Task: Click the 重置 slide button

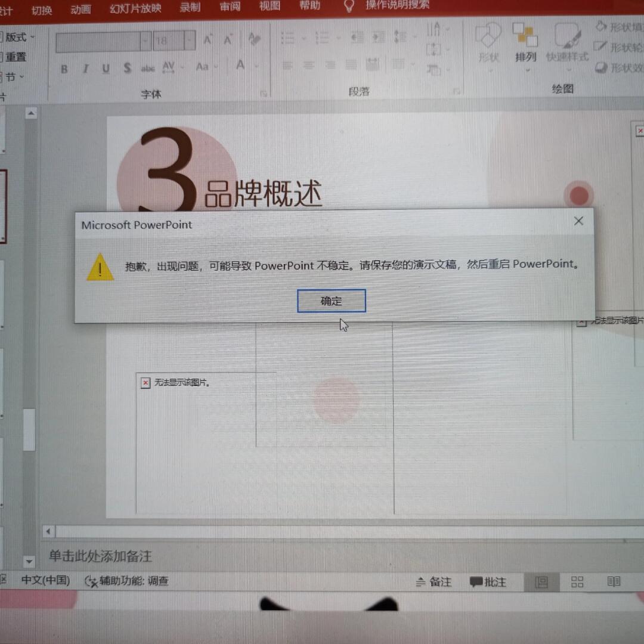Action: 13,57
